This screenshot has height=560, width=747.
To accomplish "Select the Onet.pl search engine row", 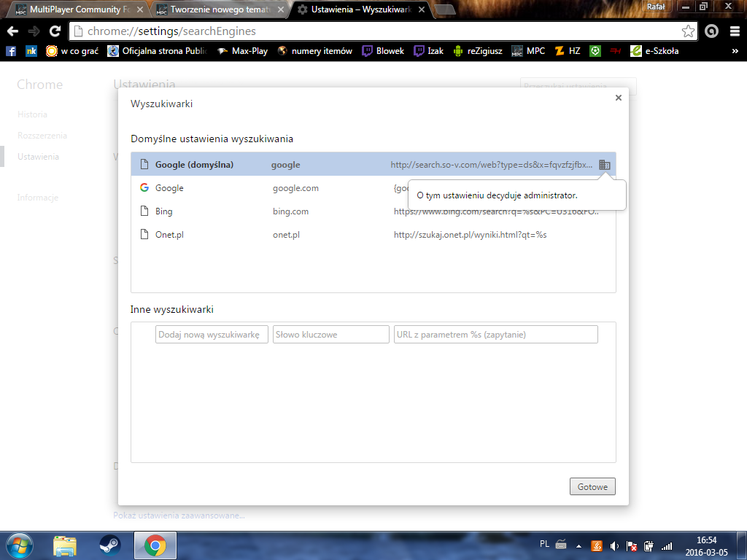I will click(373, 234).
